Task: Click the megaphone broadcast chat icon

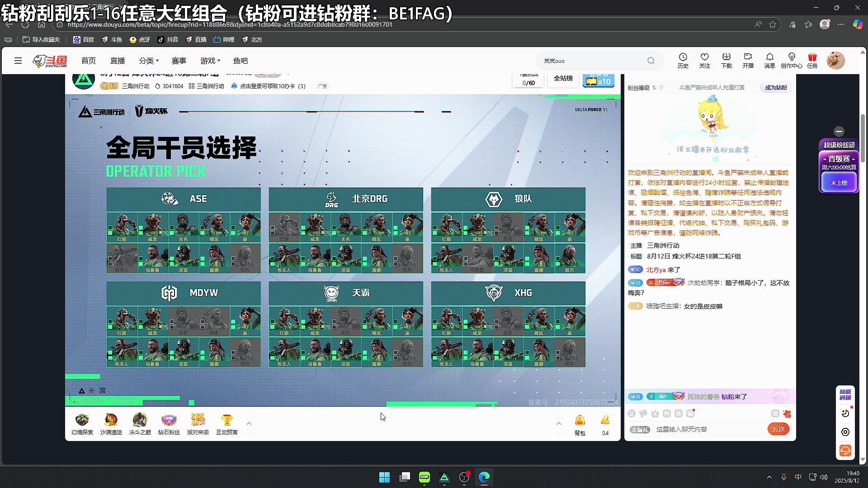Action: 643,413
